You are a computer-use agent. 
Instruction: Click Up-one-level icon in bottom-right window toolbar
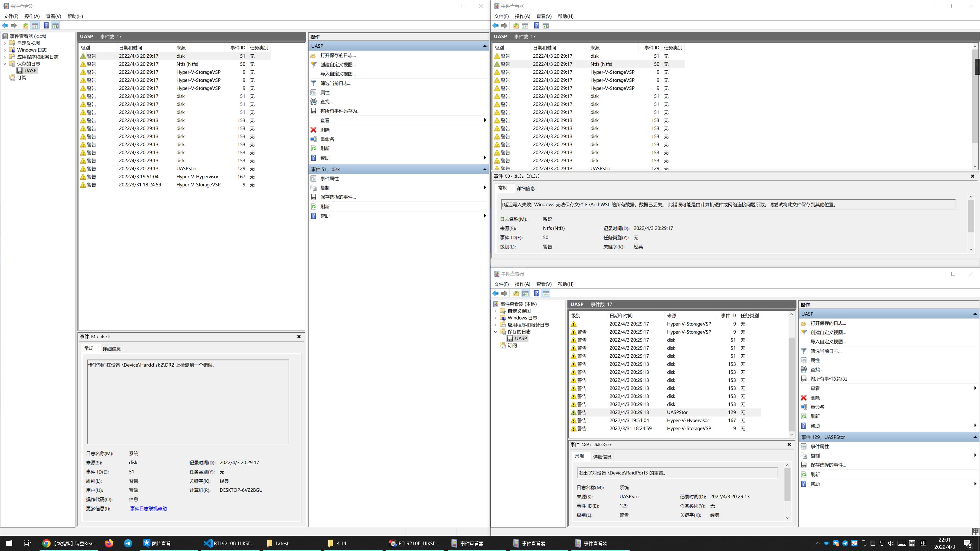[516, 293]
